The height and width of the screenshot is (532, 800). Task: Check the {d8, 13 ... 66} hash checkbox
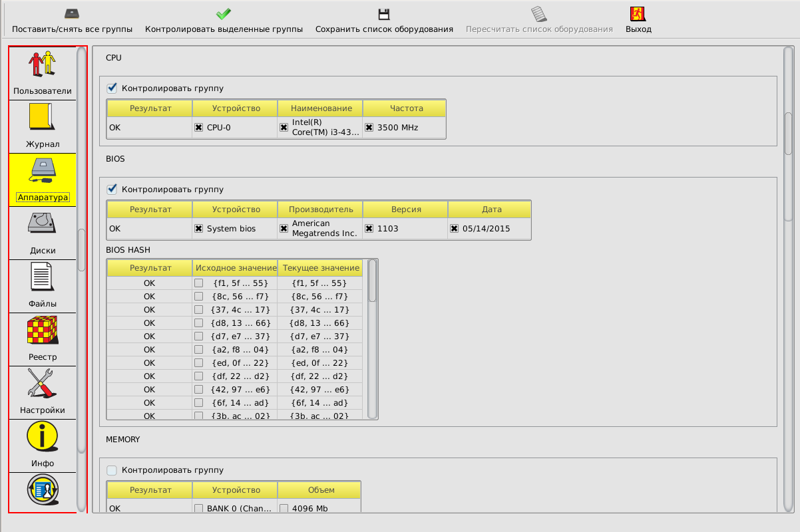[198, 323]
